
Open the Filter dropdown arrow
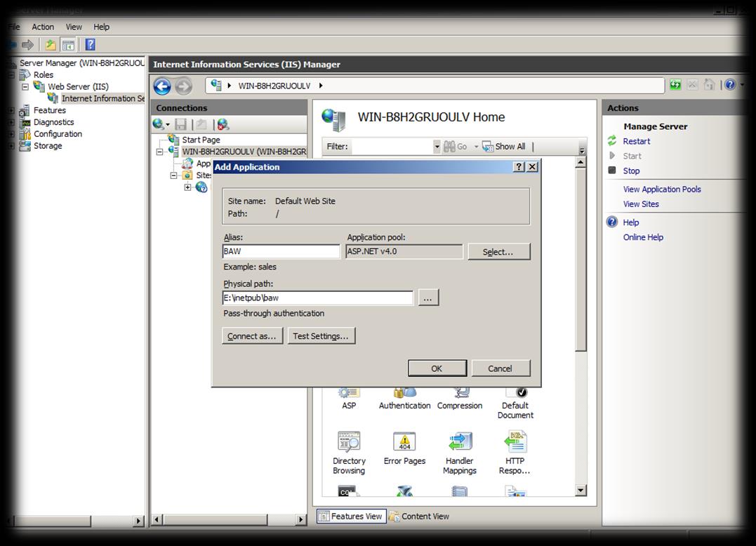437,147
